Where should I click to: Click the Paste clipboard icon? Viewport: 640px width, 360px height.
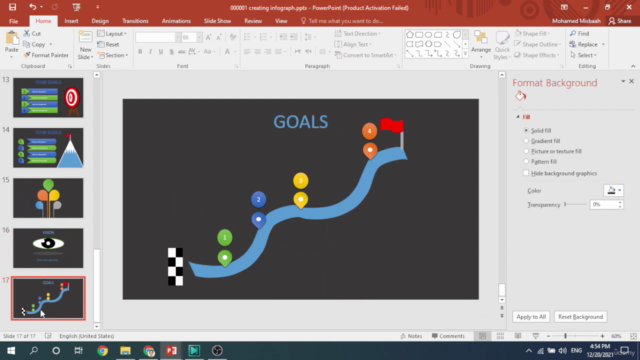[x=12, y=38]
